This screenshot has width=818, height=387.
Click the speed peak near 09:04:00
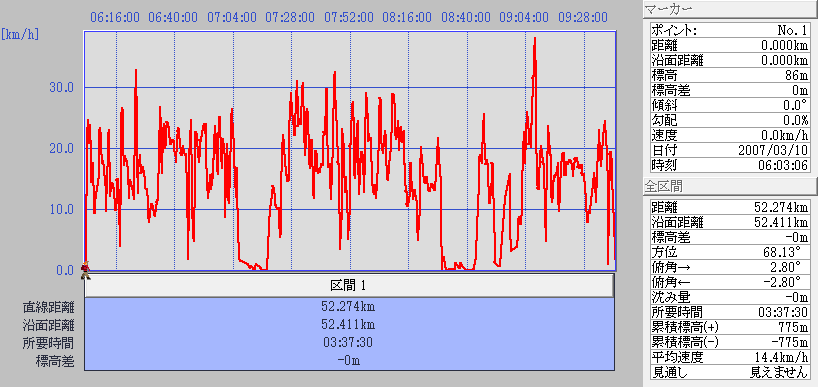point(535,39)
